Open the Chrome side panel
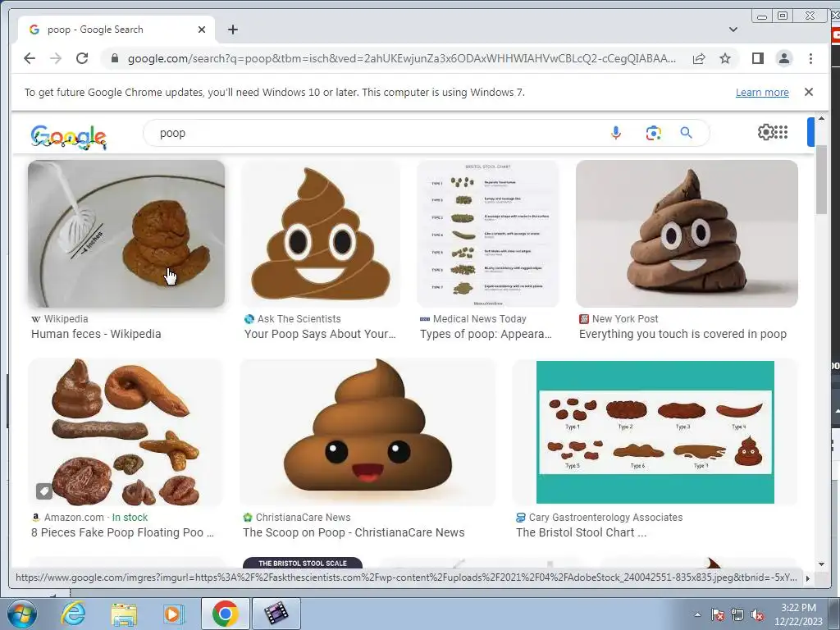This screenshot has height=630, width=840. (x=757, y=58)
